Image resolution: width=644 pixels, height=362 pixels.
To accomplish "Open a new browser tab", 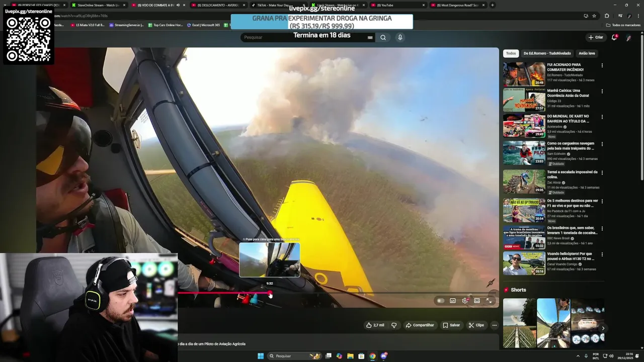I will [493, 5].
